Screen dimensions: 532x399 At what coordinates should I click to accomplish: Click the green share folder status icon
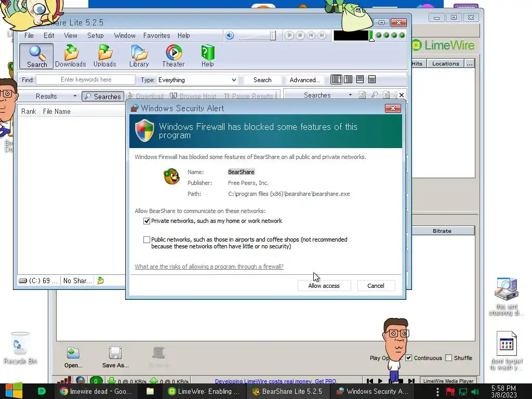tap(101, 281)
